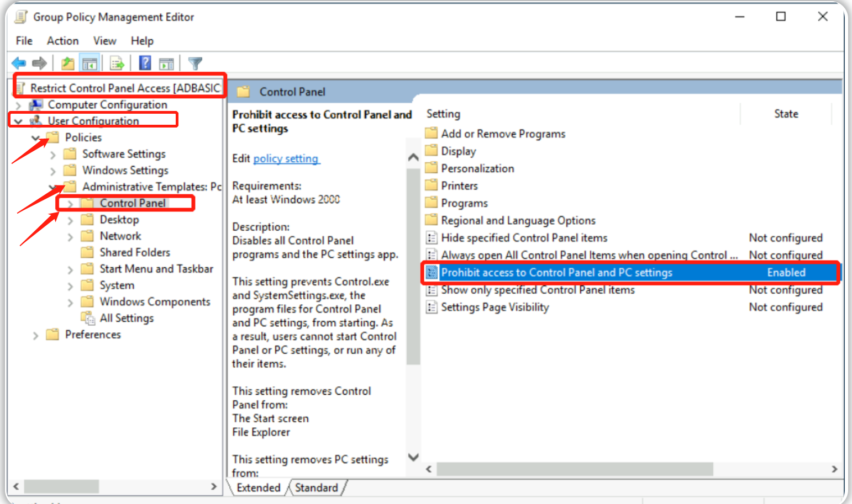Image resolution: width=852 pixels, height=504 pixels.
Task: Sort by the State column header
Action: pos(785,114)
